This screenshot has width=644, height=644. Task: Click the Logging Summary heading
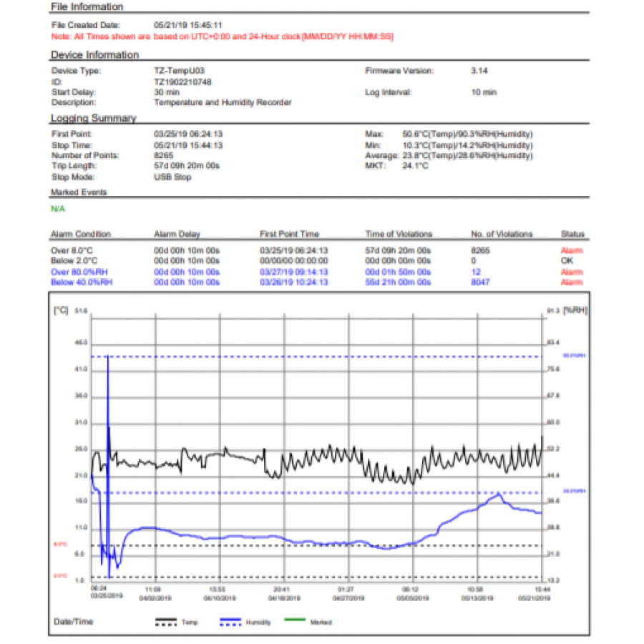click(93, 118)
